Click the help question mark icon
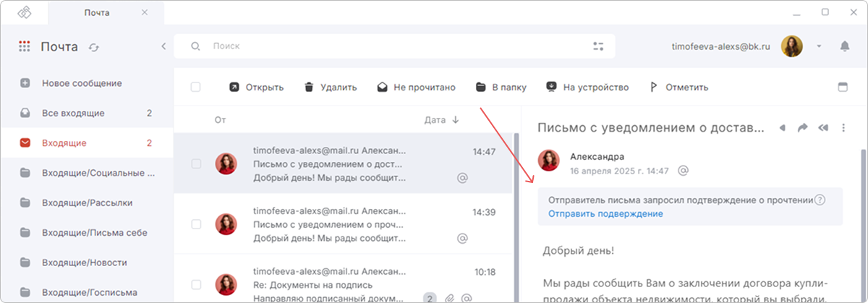Image resolution: width=868 pixels, height=303 pixels. coord(820,200)
